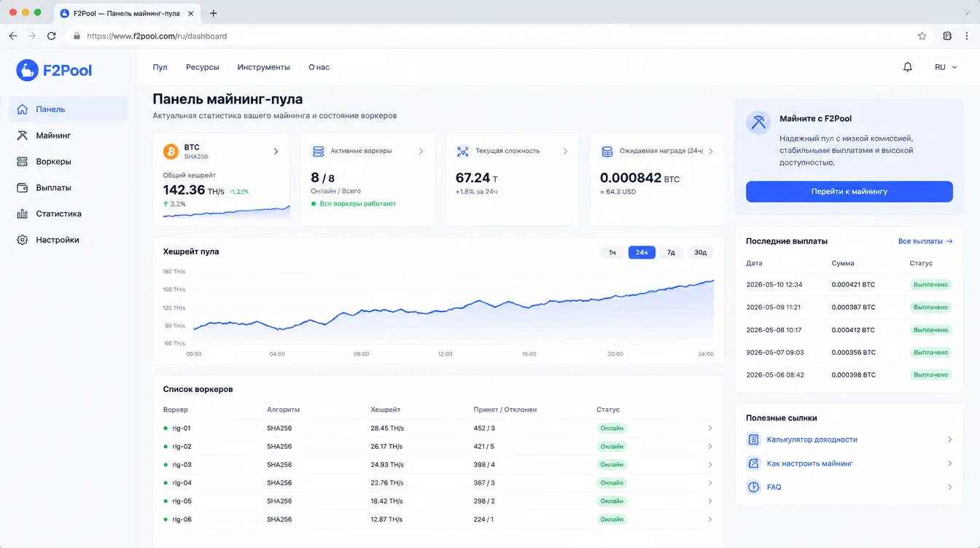Select the 7д time range
This screenshot has height=548, width=980.
click(671, 253)
